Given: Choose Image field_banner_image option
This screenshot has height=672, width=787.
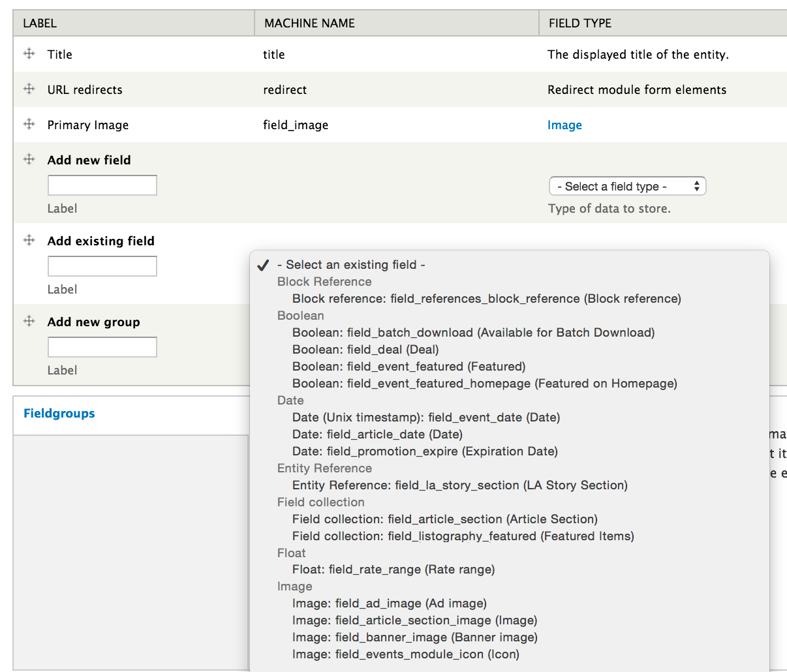Looking at the screenshot, I should 414,637.
